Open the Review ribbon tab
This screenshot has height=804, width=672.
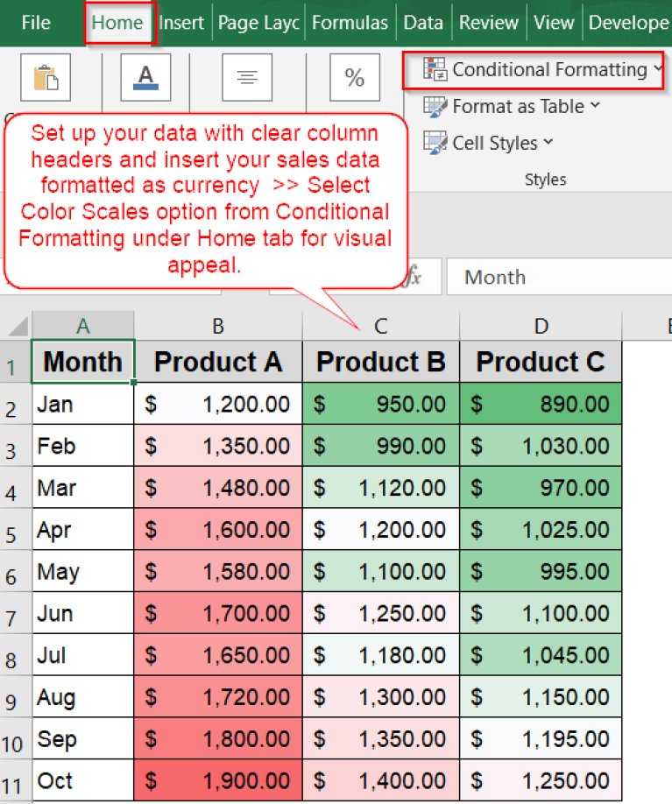tap(488, 23)
